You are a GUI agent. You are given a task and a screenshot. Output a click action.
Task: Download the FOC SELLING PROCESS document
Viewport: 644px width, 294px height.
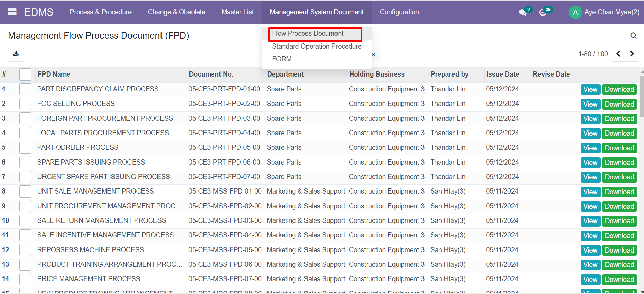619,104
